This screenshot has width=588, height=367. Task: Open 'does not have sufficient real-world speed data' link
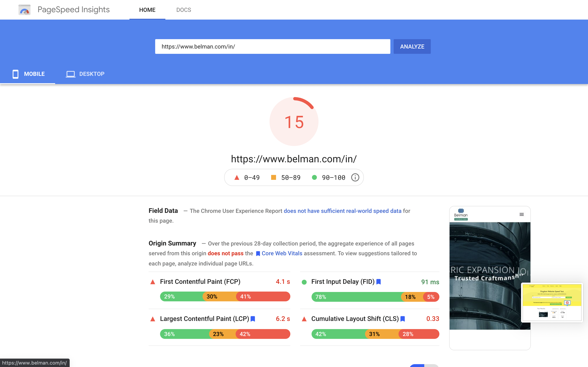[x=342, y=211]
